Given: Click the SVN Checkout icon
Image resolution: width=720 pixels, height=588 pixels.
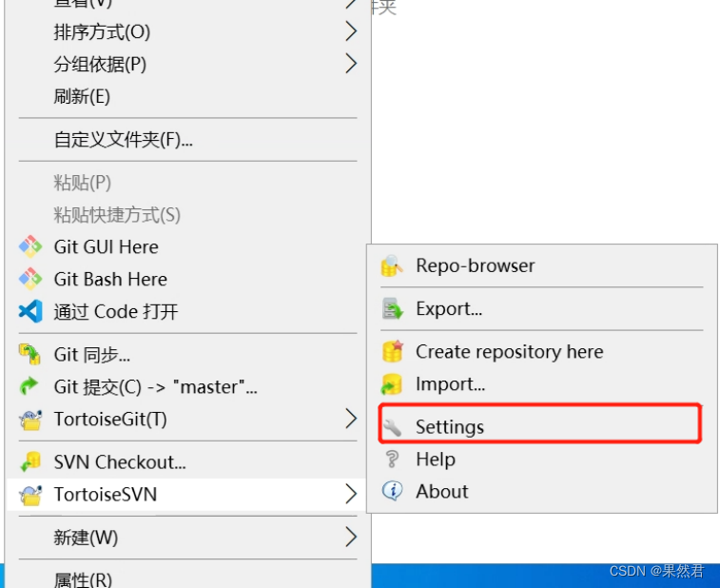Looking at the screenshot, I should pyautogui.click(x=30, y=461).
